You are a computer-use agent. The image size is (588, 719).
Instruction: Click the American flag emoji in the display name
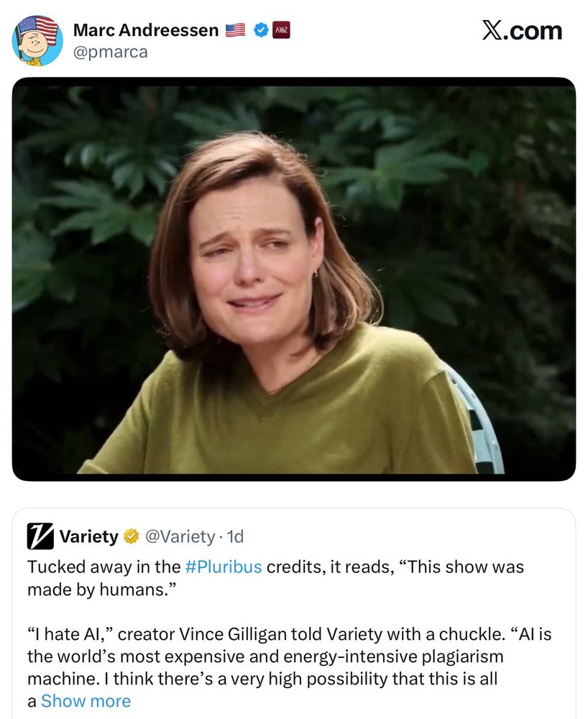(234, 30)
